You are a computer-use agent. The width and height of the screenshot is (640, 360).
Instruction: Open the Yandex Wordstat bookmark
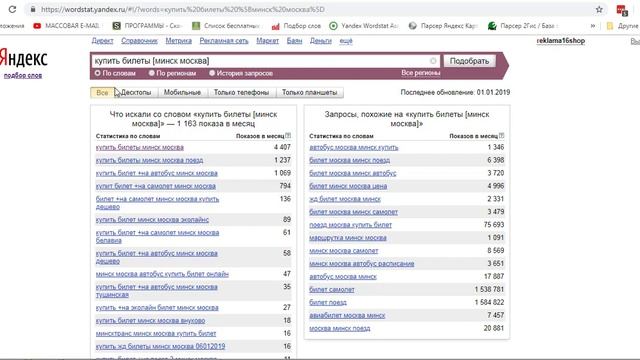(x=364, y=26)
